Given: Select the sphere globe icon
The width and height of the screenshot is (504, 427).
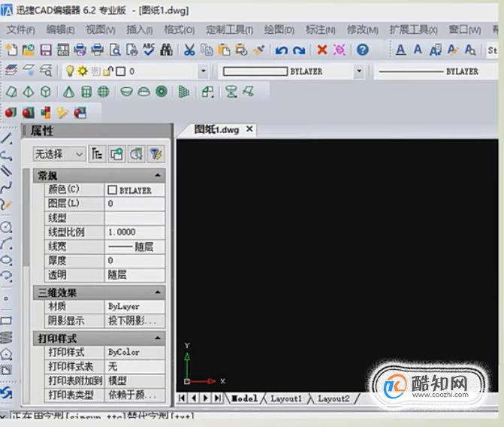Looking at the screenshot, I should [x=104, y=92].
